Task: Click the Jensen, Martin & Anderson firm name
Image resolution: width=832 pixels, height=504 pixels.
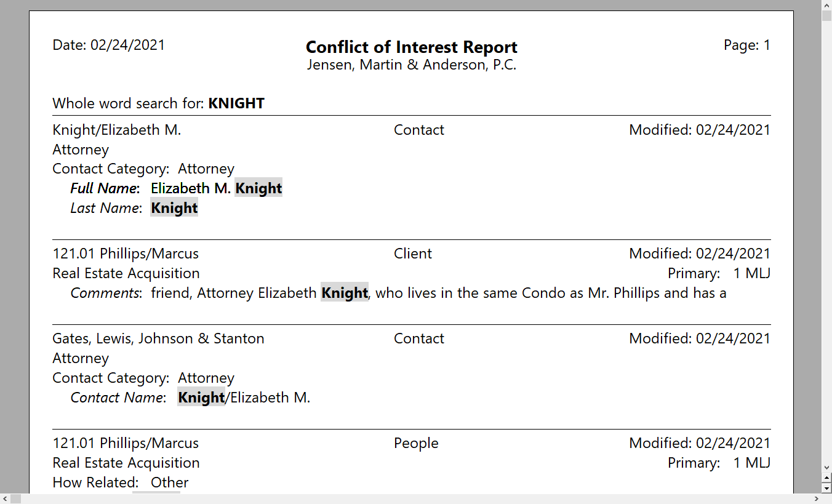Action: [411, 65]
